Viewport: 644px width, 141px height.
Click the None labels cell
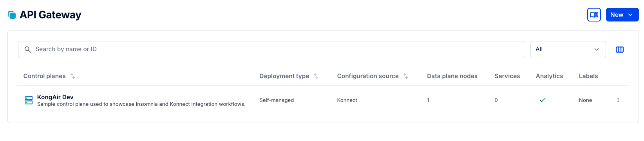click(585, 100)
